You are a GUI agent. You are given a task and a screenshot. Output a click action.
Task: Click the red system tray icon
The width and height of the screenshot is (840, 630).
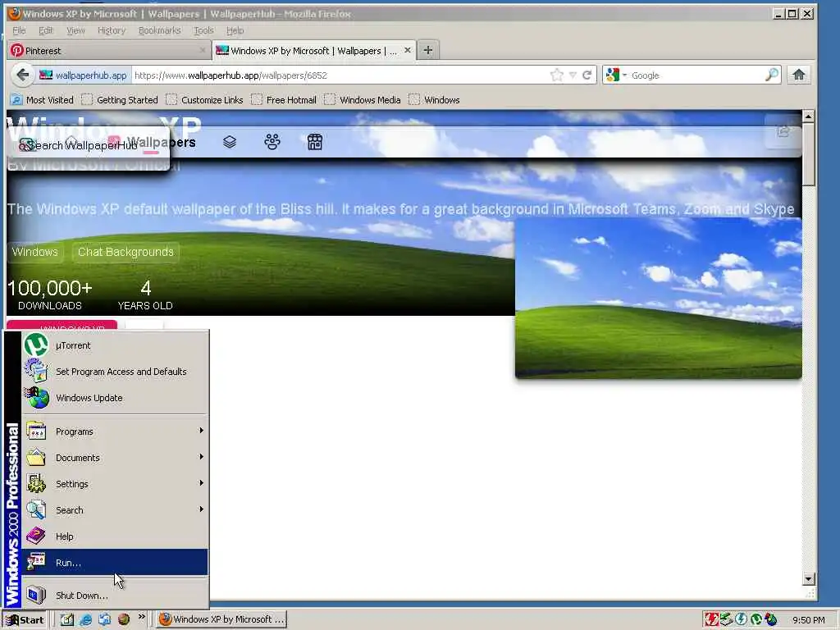point(711,620)
